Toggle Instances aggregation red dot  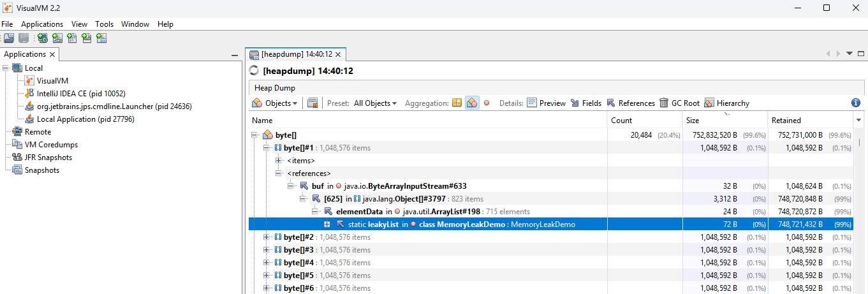point(487,103)
